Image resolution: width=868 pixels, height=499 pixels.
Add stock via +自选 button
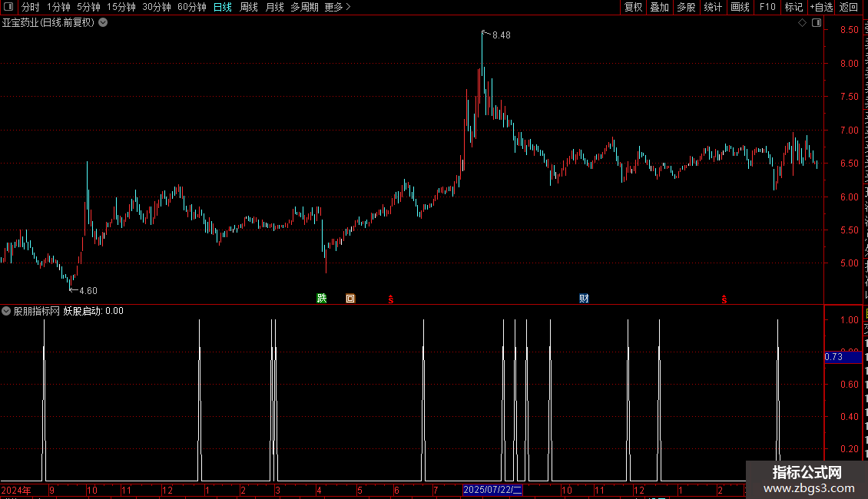[x=821, y=7]
